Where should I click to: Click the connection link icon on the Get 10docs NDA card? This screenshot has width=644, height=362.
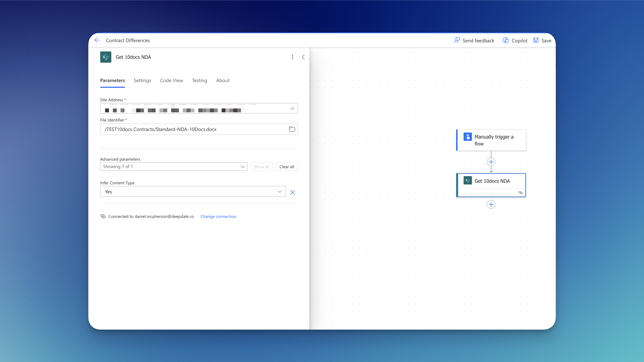[x=520, y=193]
